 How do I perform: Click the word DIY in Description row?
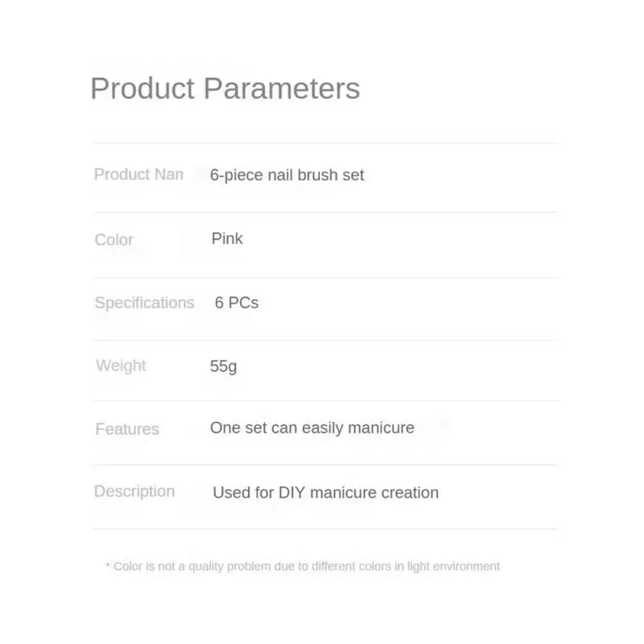[292, 493]
